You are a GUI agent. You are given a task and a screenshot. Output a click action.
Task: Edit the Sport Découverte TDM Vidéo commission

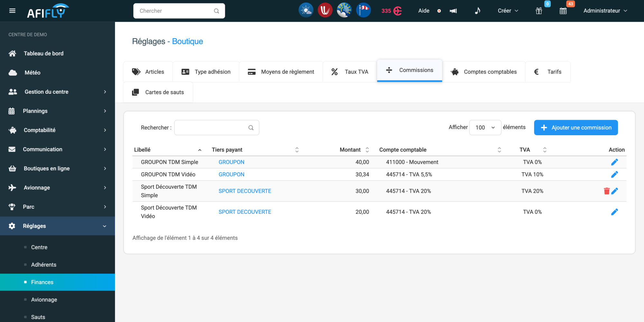coord(614,212)
